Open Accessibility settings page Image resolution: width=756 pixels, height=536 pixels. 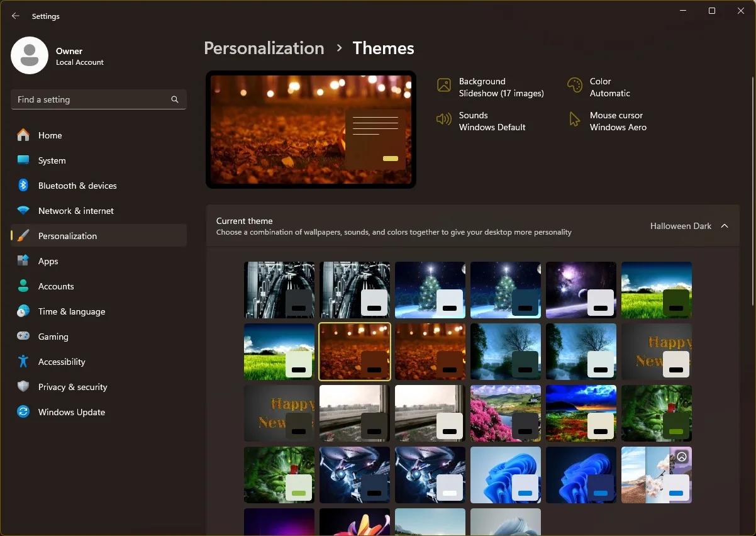(x=99, y=362)
